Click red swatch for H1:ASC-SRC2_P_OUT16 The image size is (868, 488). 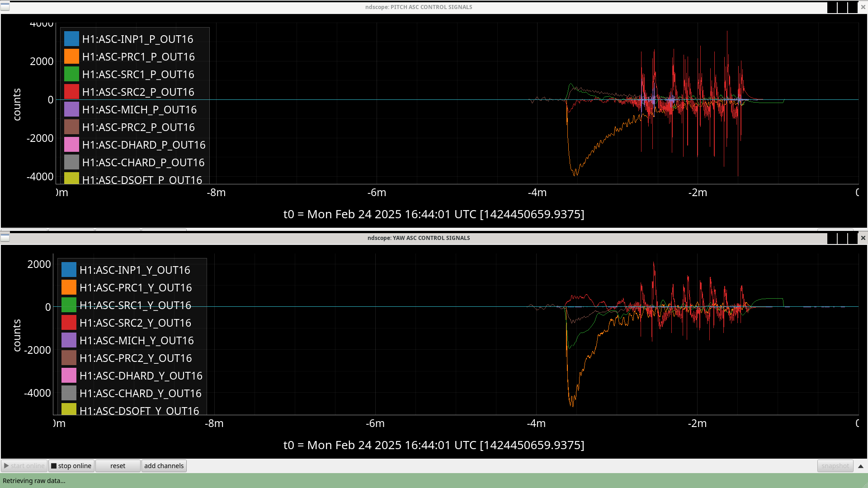[71, 92]
